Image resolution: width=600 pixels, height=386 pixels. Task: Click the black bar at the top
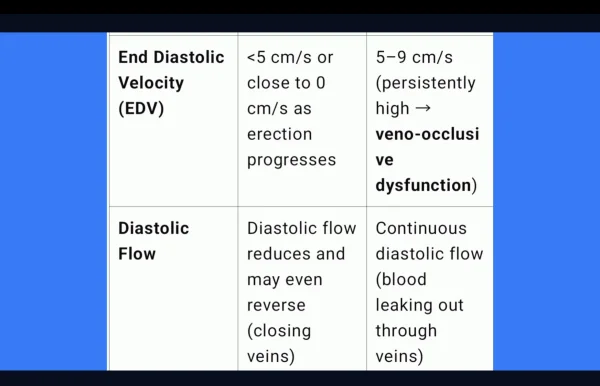300,7
